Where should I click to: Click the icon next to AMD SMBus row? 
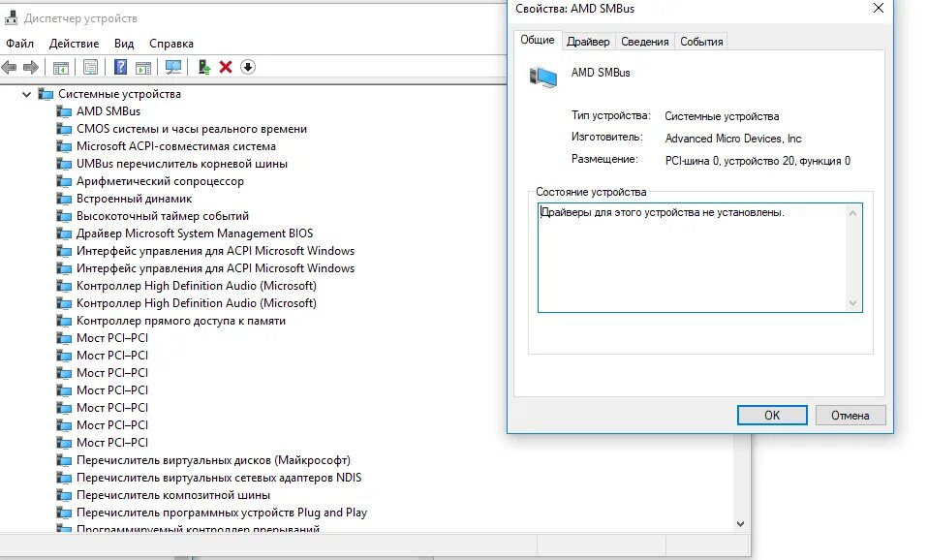coord(64,111)
